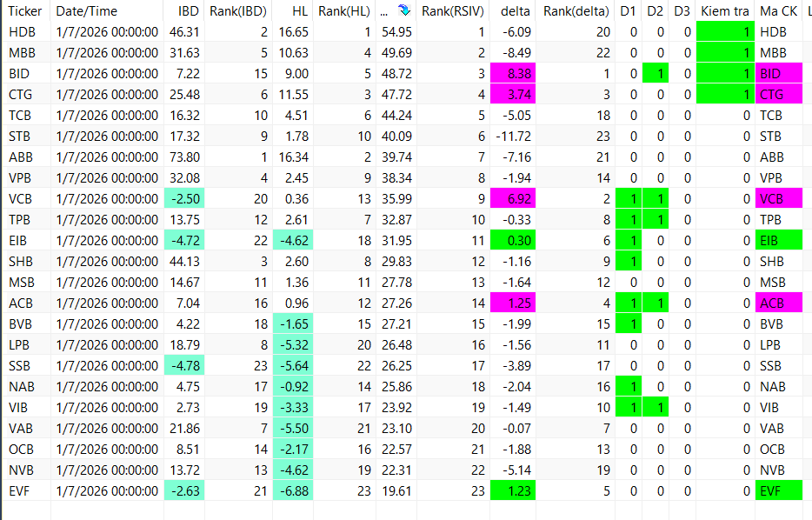
Task: Click green EIB in the Ma CK column
Action: tap(779, 240)
